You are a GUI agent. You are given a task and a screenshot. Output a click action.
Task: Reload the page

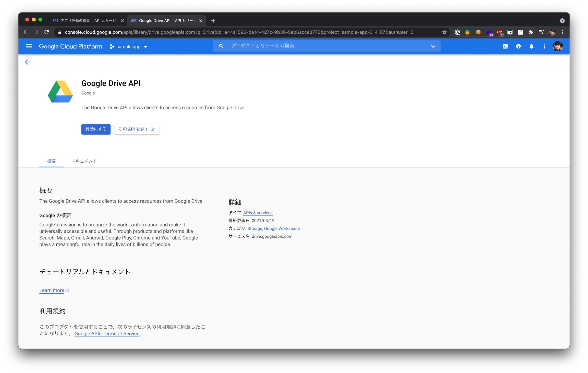pos(47,32)
